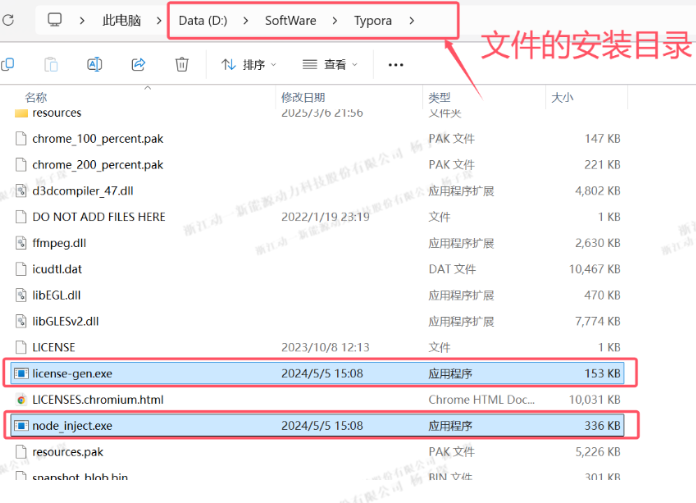Click the 10,467 KB size cell
Viewport: 696px width, 503px height.
coord(594,269)
